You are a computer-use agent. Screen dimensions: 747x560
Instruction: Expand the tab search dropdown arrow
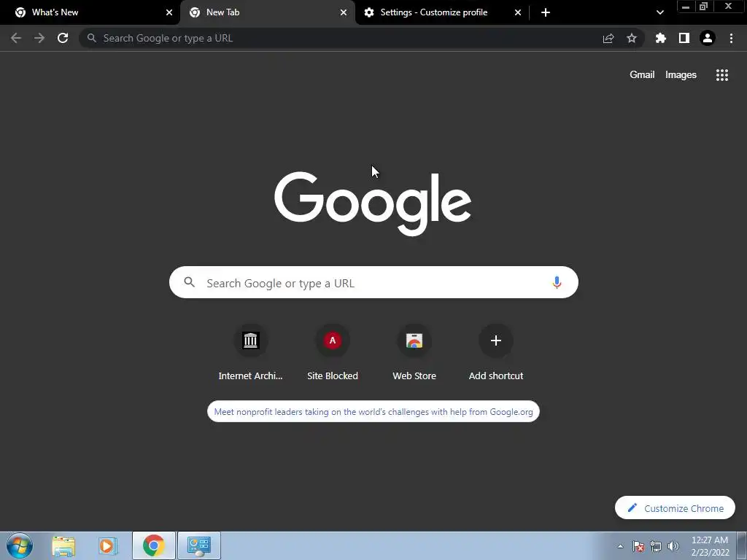[x=659, y=12]
